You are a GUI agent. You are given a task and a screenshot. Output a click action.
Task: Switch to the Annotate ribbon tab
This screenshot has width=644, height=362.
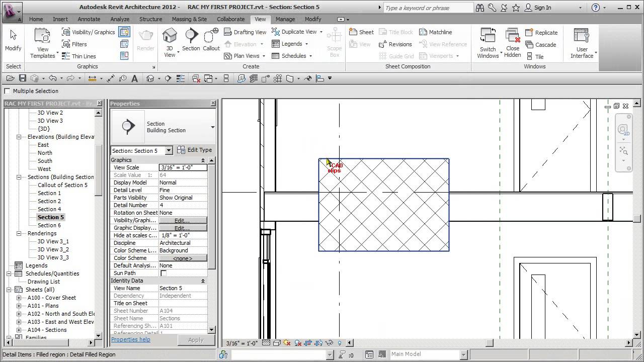[89, 19]
